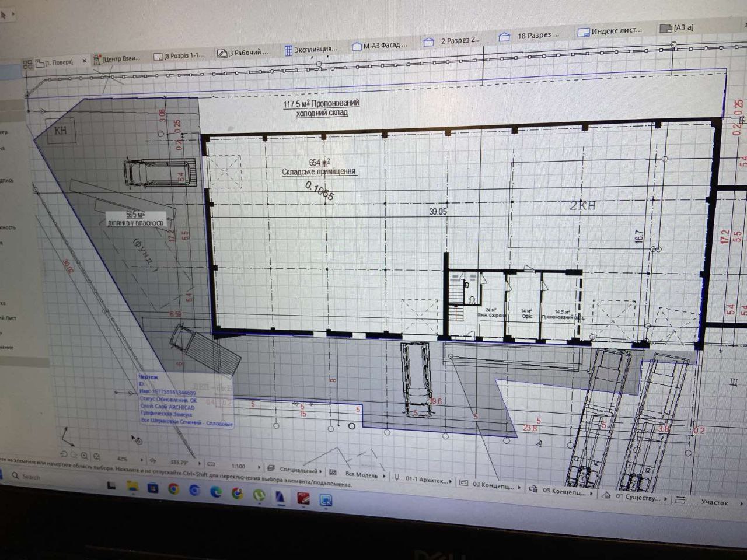Select the 24 м² Кімн. охорони room label
This screenshot has height=560, width=747.
point(491,313)
